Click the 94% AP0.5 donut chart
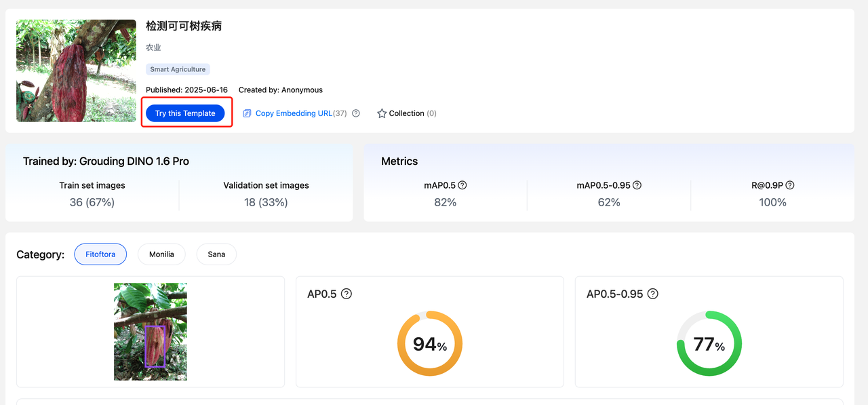The width and height of the screenshot is (868, 405). coord(430,344)
